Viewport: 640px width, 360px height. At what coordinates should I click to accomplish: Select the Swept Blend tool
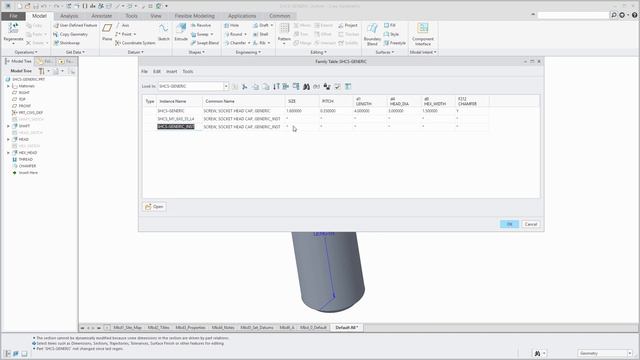pos(204,43)
